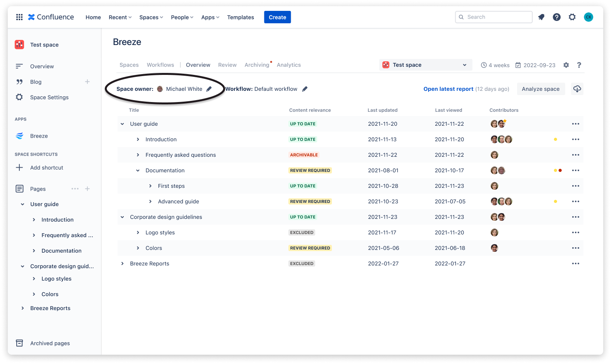The height and width of the screenshot is (364, 611).
Task: Click the plus icon next to Pages
Action: pyautogui.click(x=87, y=189)
